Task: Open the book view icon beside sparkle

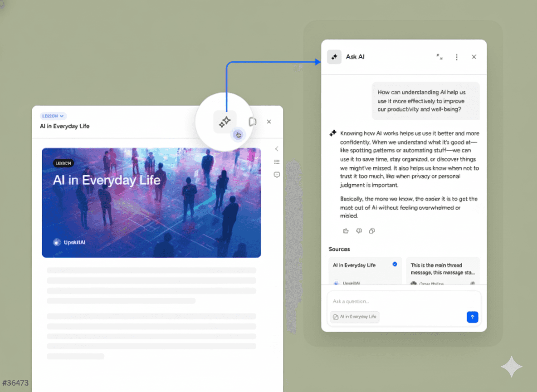Action: [x=253, y=122]
